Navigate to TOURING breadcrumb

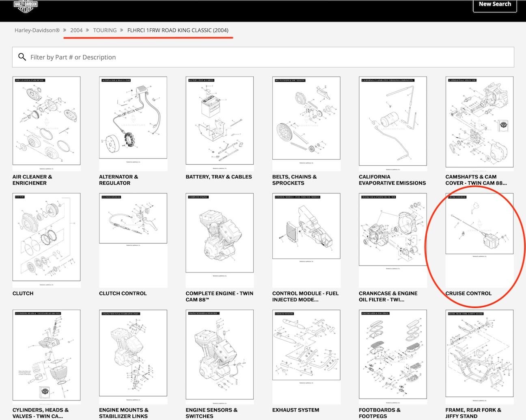pyautogui.click(x=105, y=30)
